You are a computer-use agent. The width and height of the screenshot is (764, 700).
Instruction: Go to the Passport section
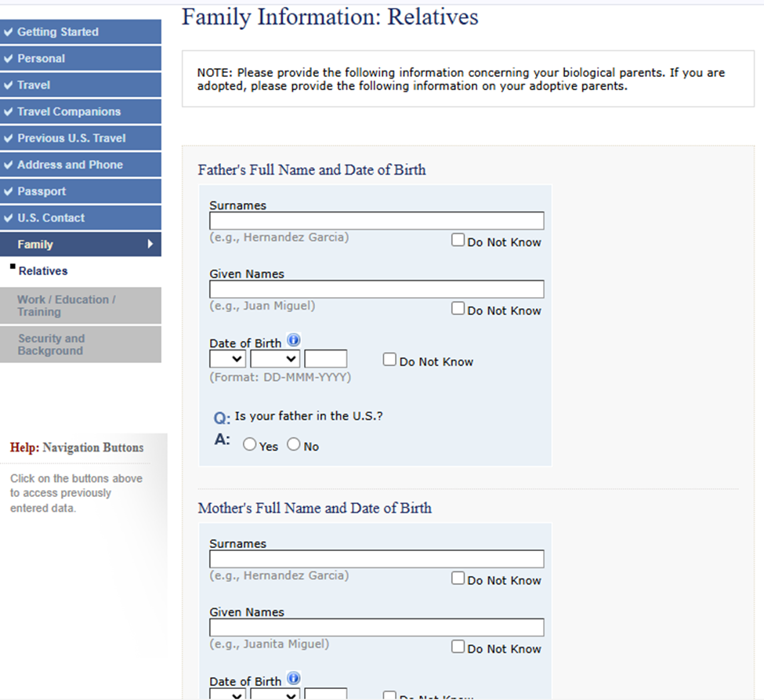(x=42, y=191)
